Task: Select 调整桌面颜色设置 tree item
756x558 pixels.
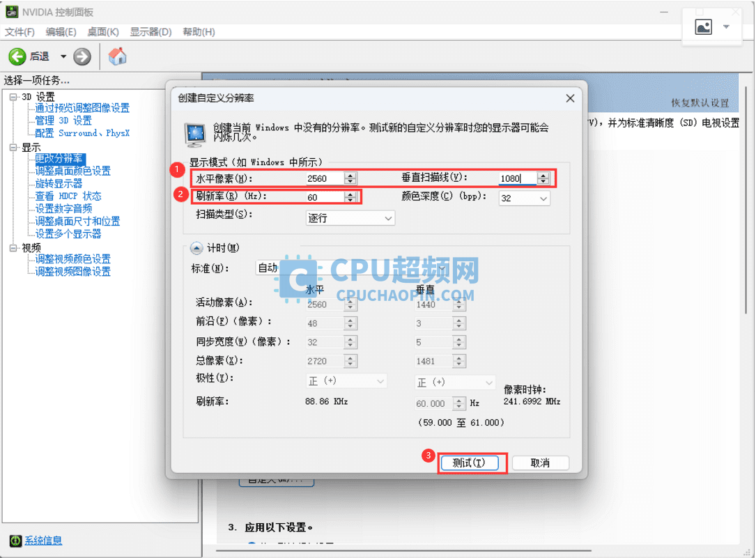Action: pos(72,171)
